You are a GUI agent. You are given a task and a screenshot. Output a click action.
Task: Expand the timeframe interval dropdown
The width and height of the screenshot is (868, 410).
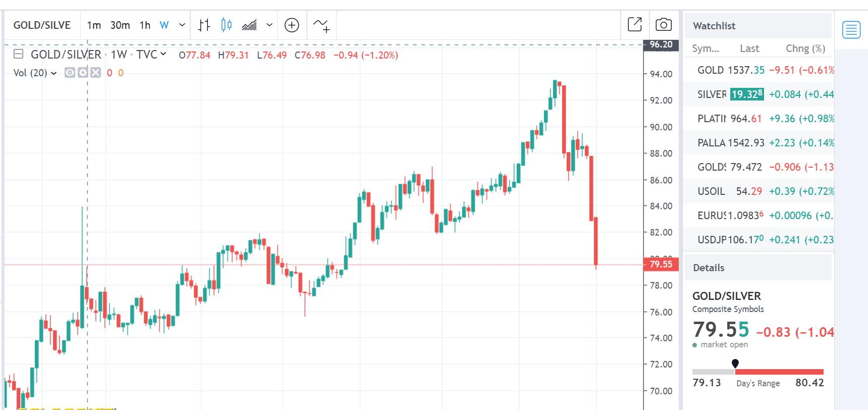click(x=182, y=25)
